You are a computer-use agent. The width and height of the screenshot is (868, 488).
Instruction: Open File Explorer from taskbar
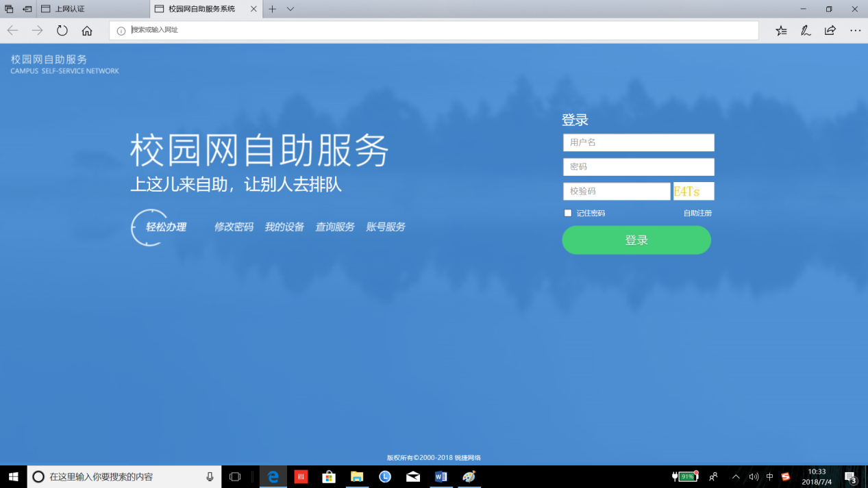pos(357,476)
